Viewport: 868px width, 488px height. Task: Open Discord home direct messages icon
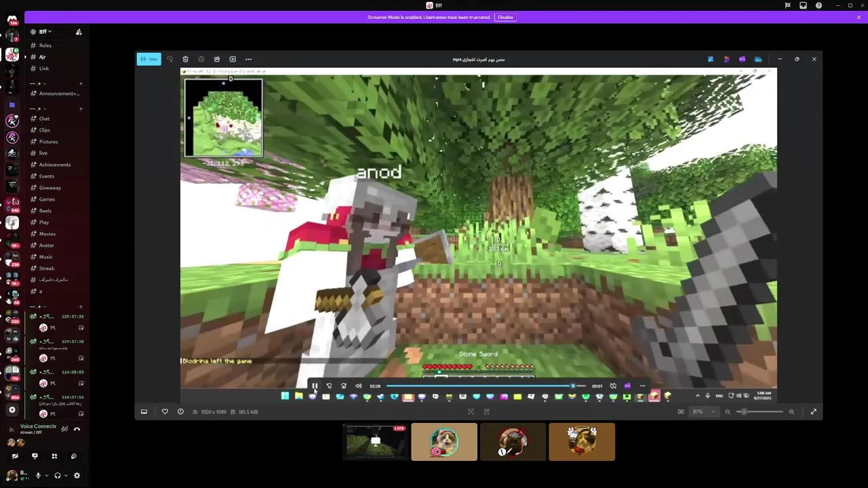[x=12, y=19]
